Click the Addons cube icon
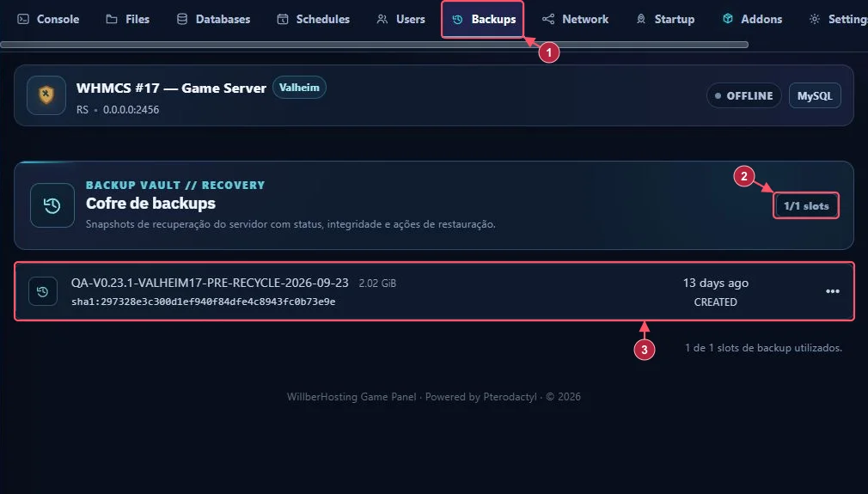 coord(728,19)
